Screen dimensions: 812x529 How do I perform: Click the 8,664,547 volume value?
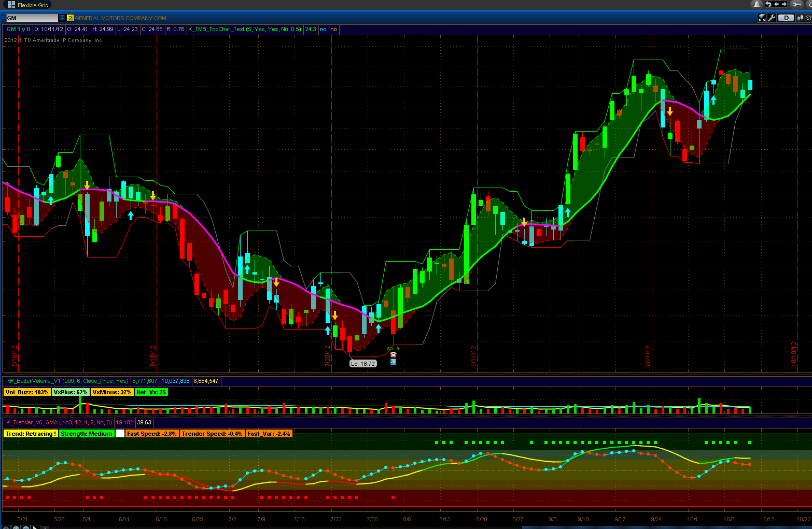tap(206, 381)
